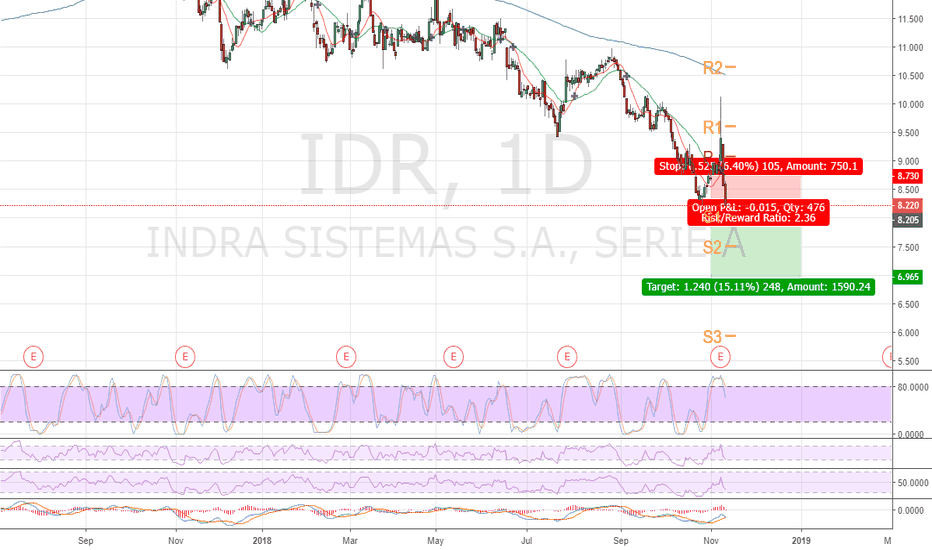
Task: Click the 5.500 price axis value
Action: [x=911, y=362]
